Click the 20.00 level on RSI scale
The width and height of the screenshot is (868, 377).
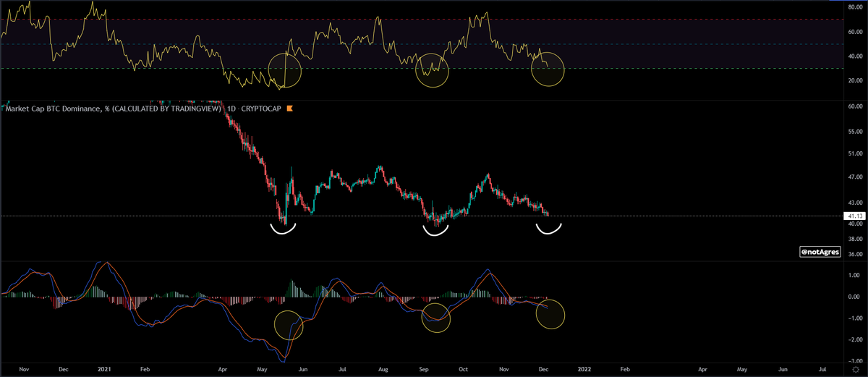[x=854, y=81]
